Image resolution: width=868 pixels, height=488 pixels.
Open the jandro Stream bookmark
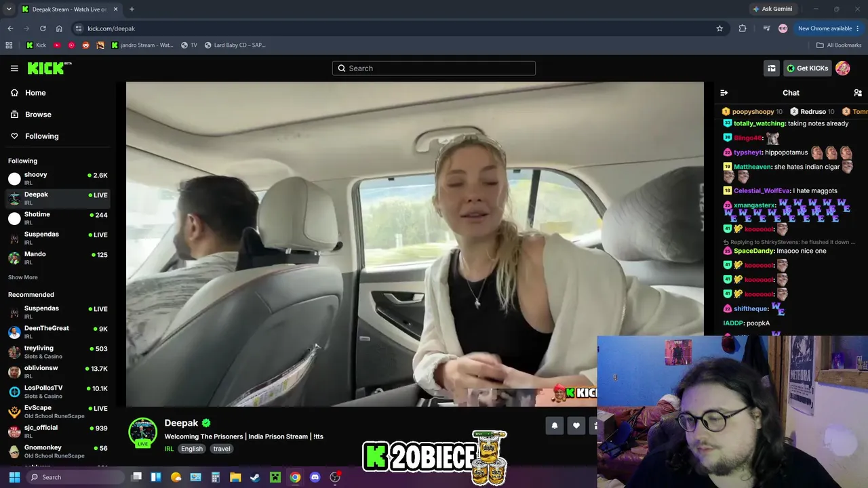click(142, 45)
